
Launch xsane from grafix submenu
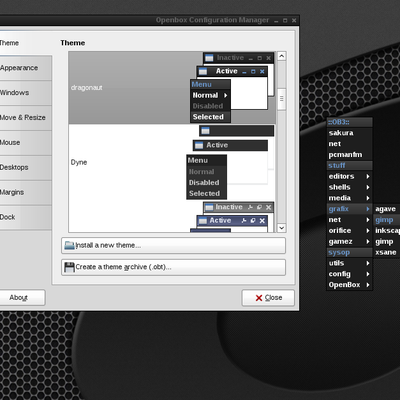(x=386, y=252)
